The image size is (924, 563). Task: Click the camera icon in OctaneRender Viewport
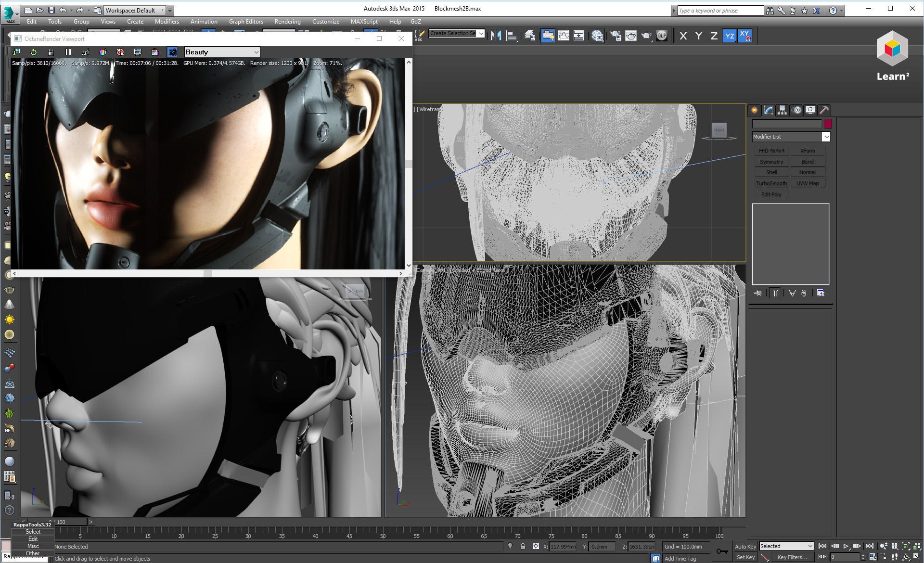[173, 52]
